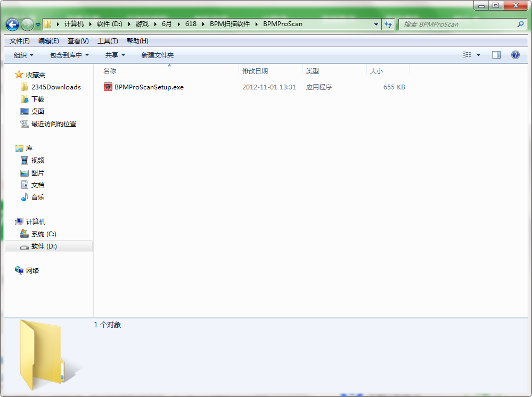
Task: Click the 搜索 BPMProScan search field
Action: tap(458, 24)
